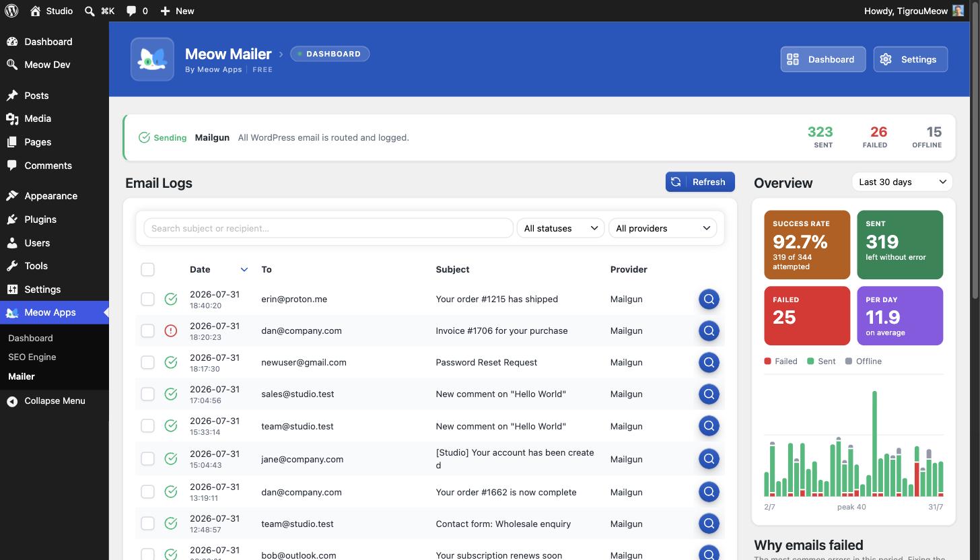Inspect the sales@studio.test comment email
Screen dimensions: 980x560
click(x=709, y=394)
